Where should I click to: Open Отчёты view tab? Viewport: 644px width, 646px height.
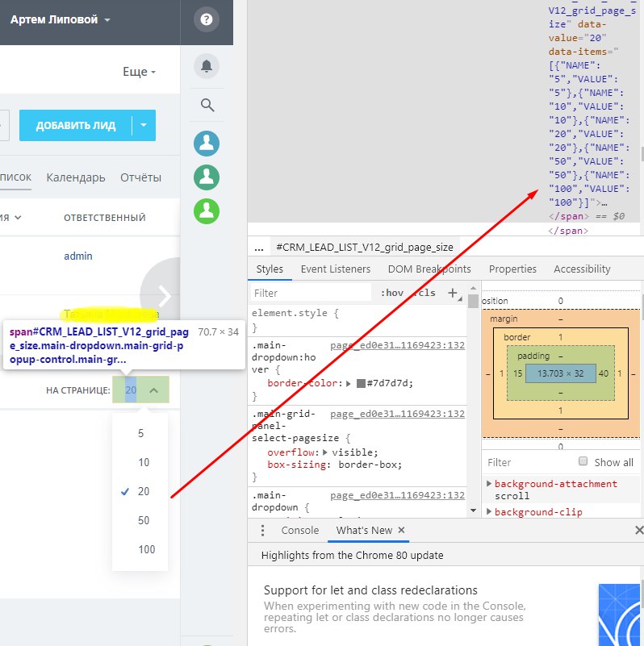(x=140, y=177)
